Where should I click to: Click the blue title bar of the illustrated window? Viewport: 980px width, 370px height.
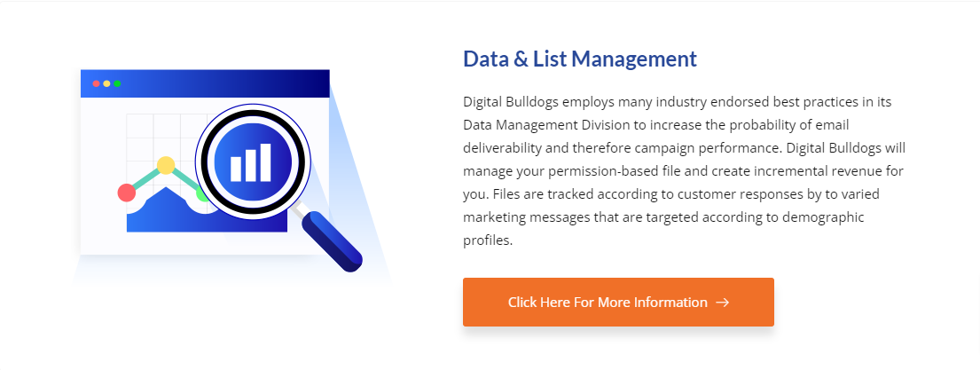pyautogui.click(x=222, y=83)
